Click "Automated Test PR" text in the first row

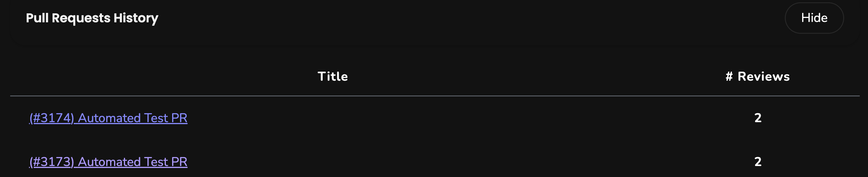pos(133,118)
